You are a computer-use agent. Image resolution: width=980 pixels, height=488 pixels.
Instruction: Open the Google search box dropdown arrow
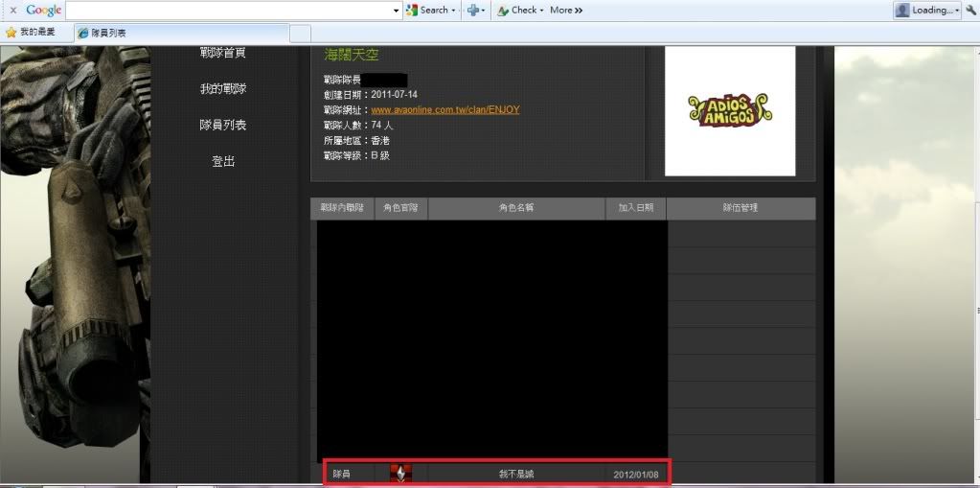[397, 11]
